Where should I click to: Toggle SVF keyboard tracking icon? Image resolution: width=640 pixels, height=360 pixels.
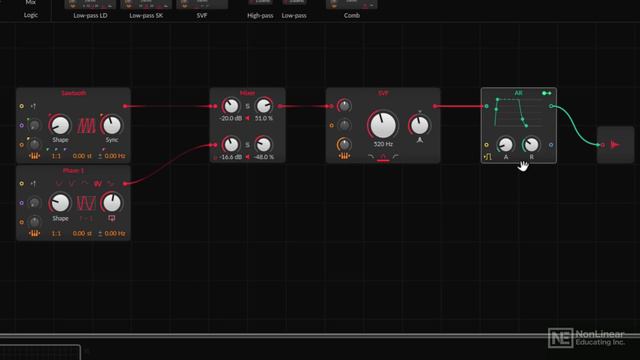tap(344, 156)
